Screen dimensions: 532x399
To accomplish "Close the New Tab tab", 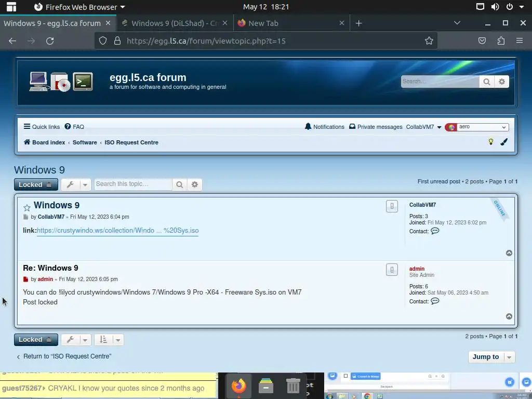I will [x=342, y=23].
